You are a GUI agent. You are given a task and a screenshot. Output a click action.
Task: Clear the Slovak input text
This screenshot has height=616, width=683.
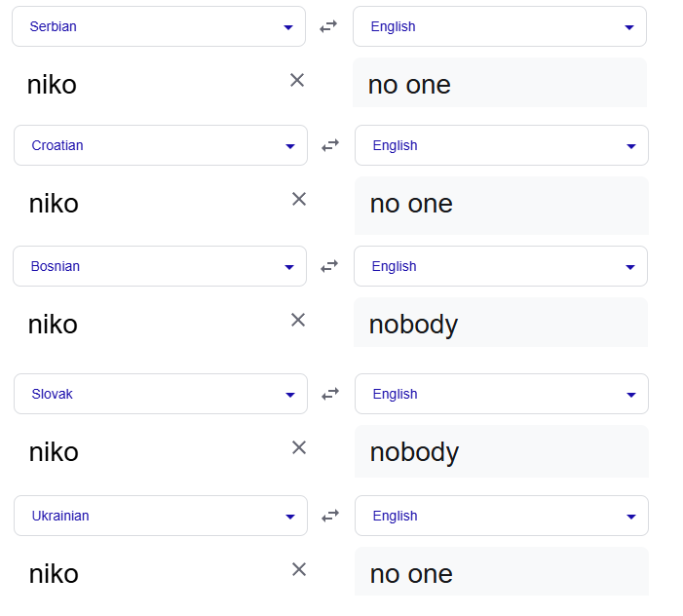pos(299,447)
